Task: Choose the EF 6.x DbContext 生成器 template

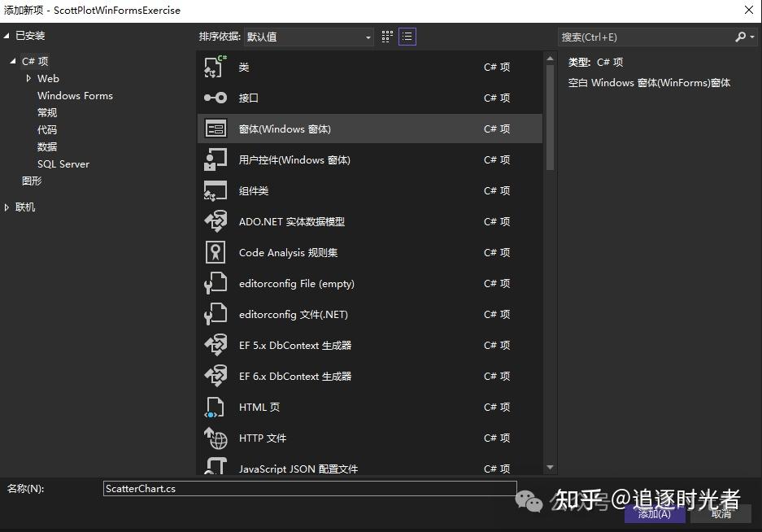Action: coord(216,376)
